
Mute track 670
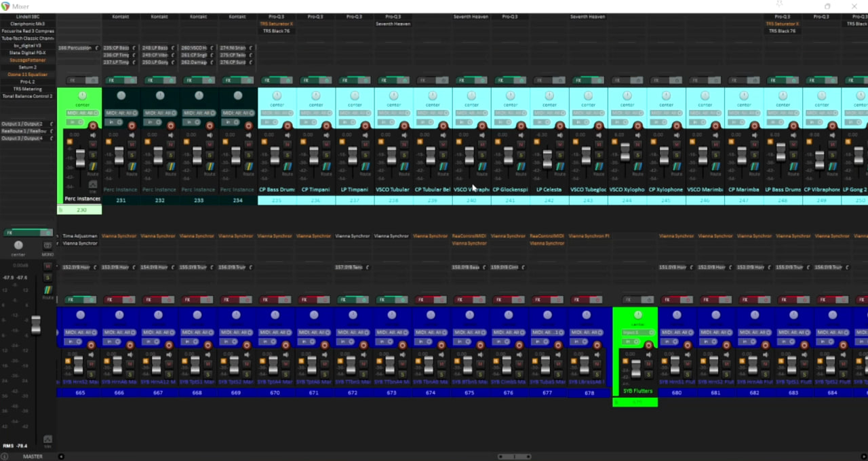[x=286, y=364]
